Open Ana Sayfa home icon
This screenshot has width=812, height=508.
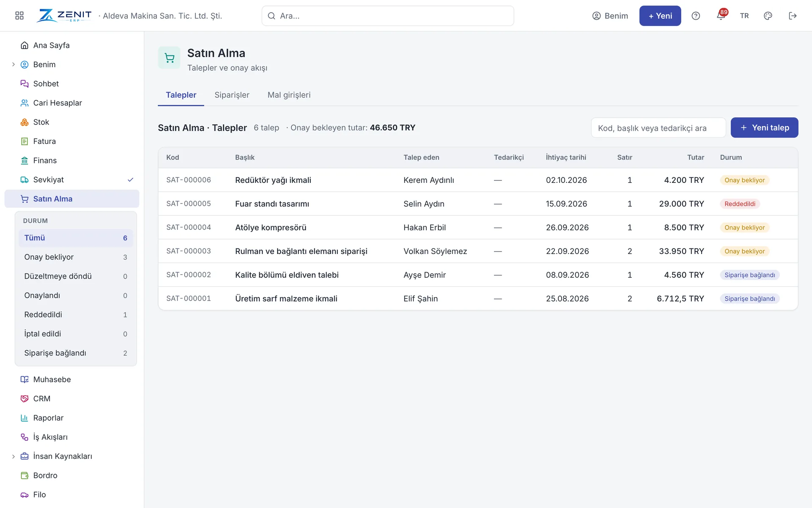pos(25,45)
